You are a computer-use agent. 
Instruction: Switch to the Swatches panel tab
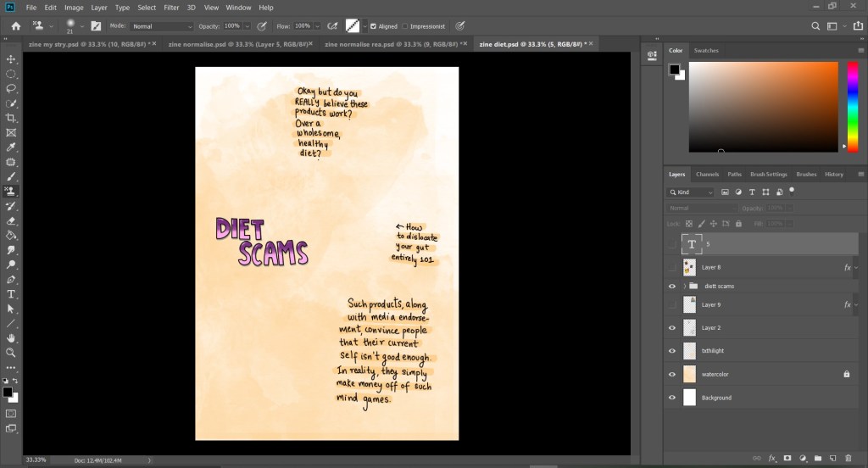pyautogui.click(x=706, y=51)
